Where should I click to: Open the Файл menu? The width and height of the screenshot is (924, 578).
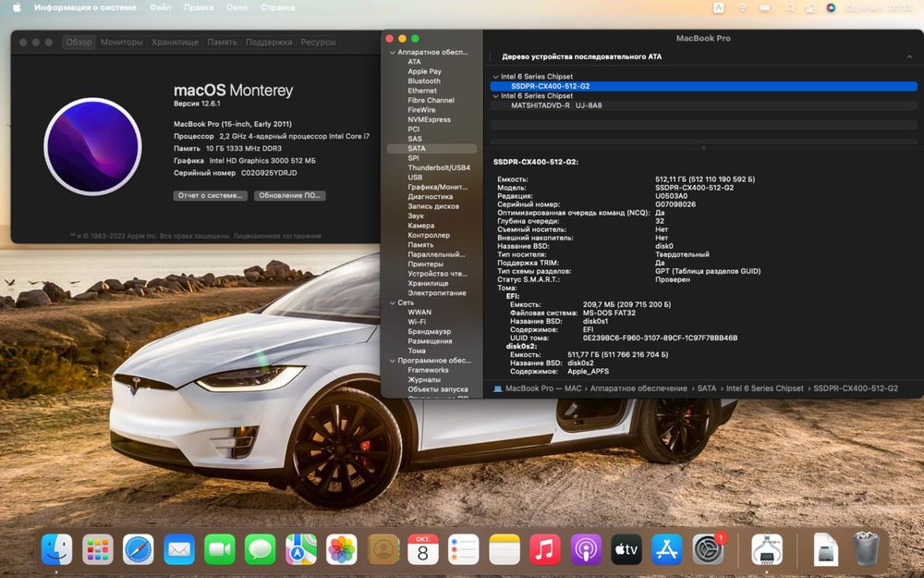[x=160, y=7]
